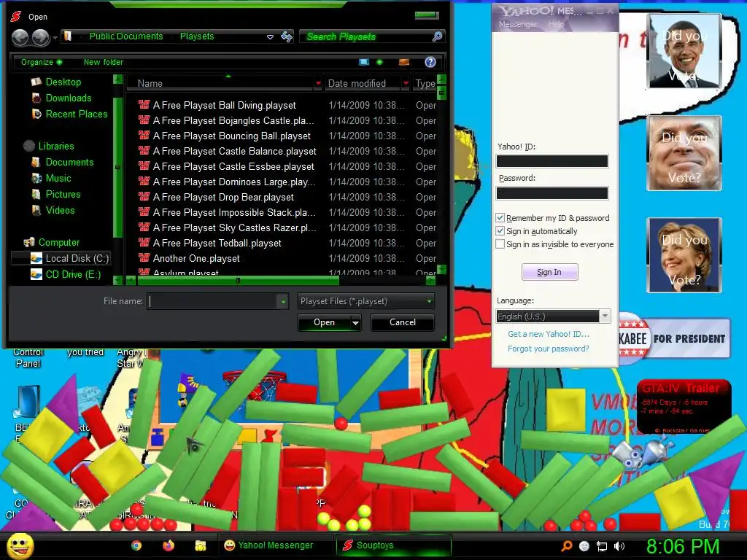Click the Yahoo smiley tray icon
Viewport: 747px width, 560px height.
pos(584,546)
